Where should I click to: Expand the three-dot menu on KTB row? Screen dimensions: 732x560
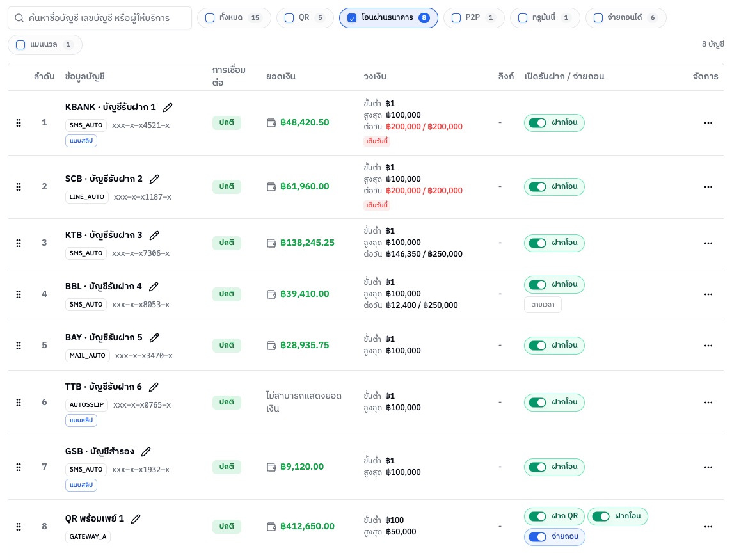708,243
